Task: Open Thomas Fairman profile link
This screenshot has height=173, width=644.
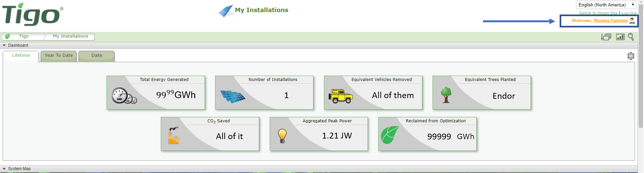Action: [x=610, y=21]
